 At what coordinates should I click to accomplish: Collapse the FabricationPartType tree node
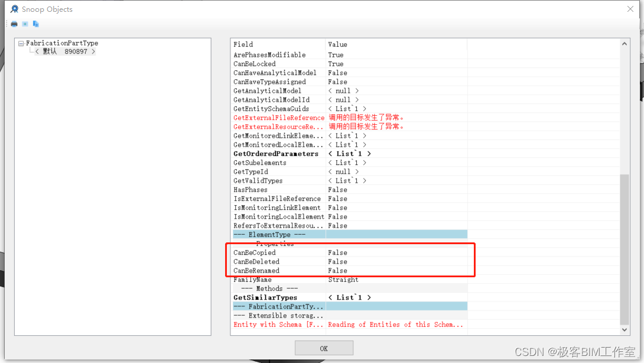[21, 43]
